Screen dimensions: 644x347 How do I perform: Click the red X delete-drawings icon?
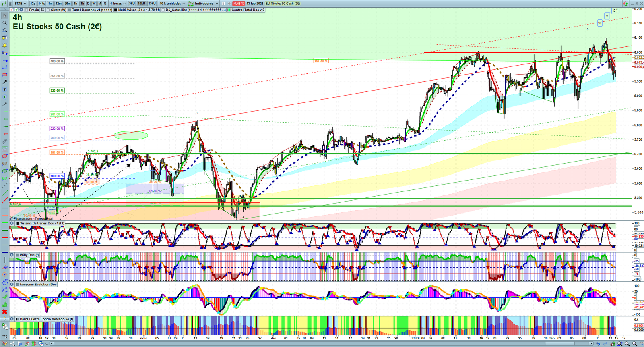pyautogui.click(x=4, y=312)
